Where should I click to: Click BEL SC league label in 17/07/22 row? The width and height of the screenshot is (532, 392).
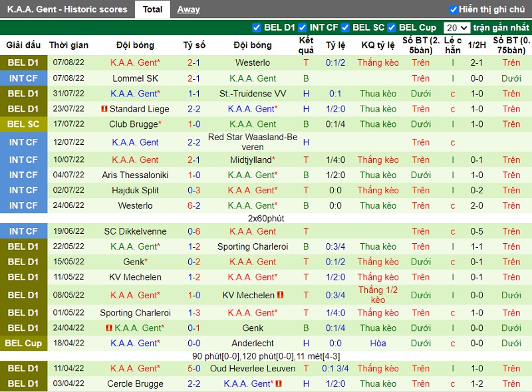pos(23,124)
